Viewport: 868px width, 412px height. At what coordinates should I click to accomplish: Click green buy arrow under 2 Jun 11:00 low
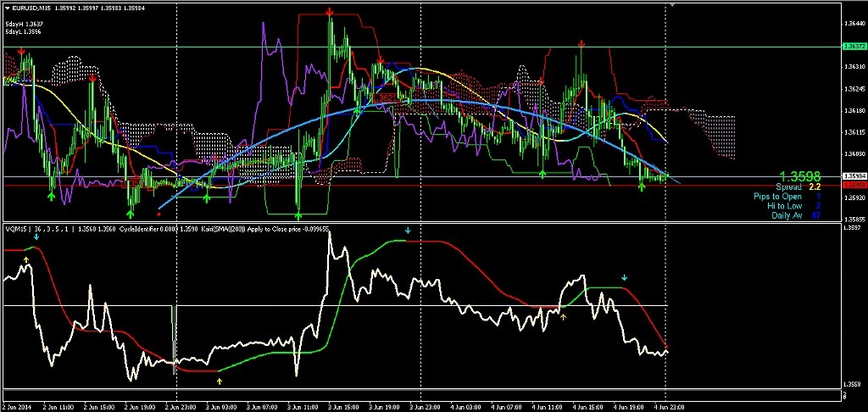click(x=51, y=196)
